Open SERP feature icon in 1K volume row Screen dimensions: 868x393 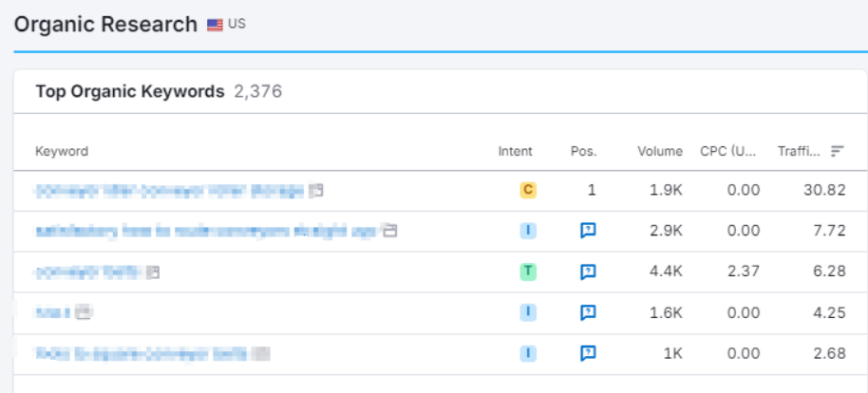click(x=588, y=353)
